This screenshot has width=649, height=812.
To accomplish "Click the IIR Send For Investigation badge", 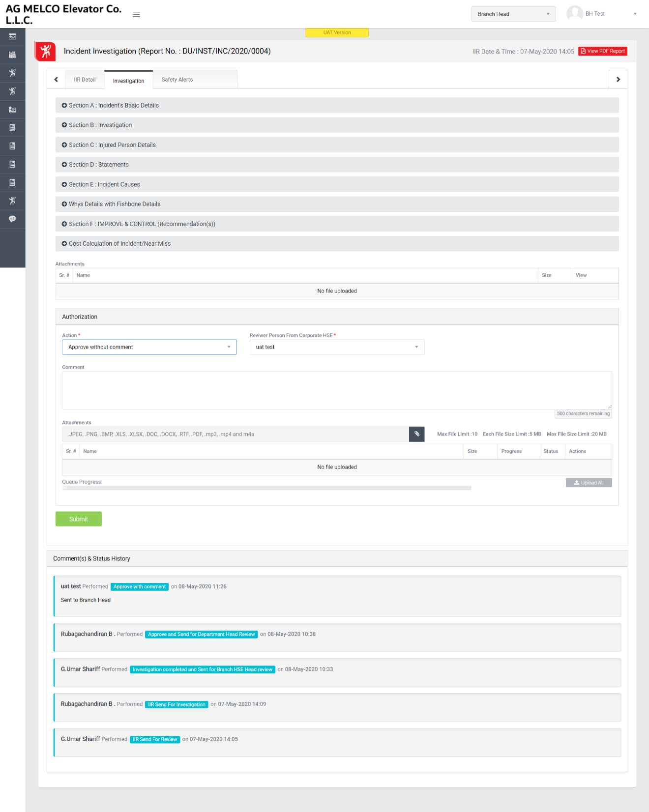I will tap(177, 704).
